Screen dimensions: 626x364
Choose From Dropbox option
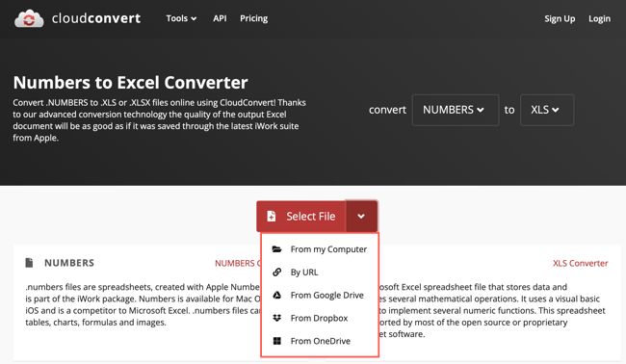click(320, 318)
